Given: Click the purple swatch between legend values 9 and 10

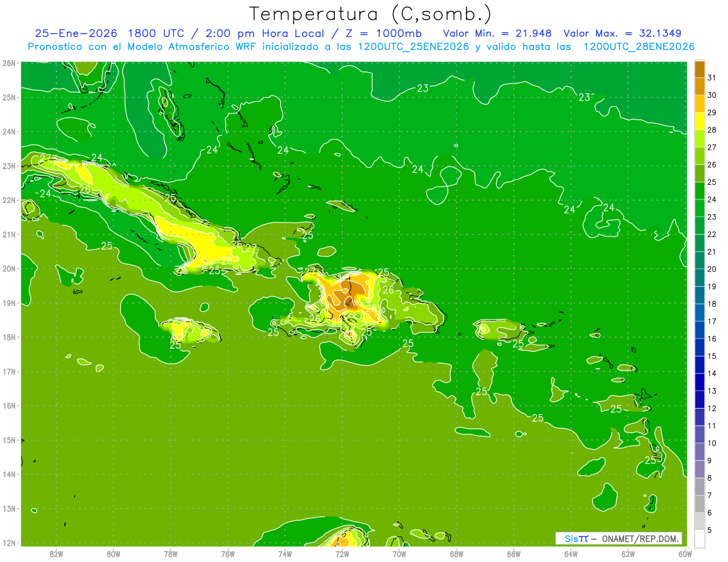Looking at the screenshot, I should (x=699, y=452).
